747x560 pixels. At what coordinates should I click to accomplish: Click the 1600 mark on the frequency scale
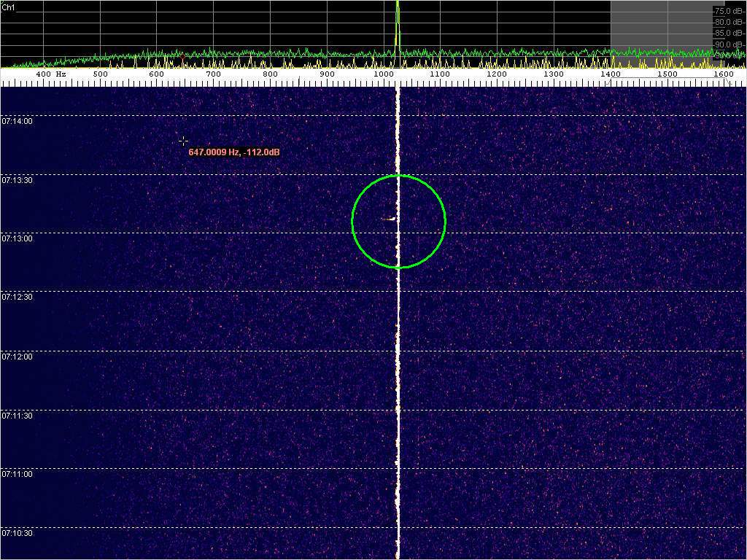click(724, 74)
